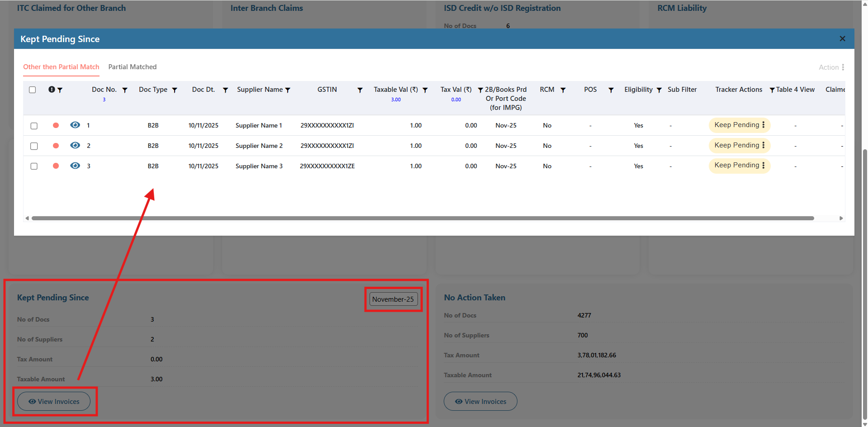This screenshot has height=427, width=868.
Task: Click View Invoices under Kept Pending Since
Action: (54, 401)
